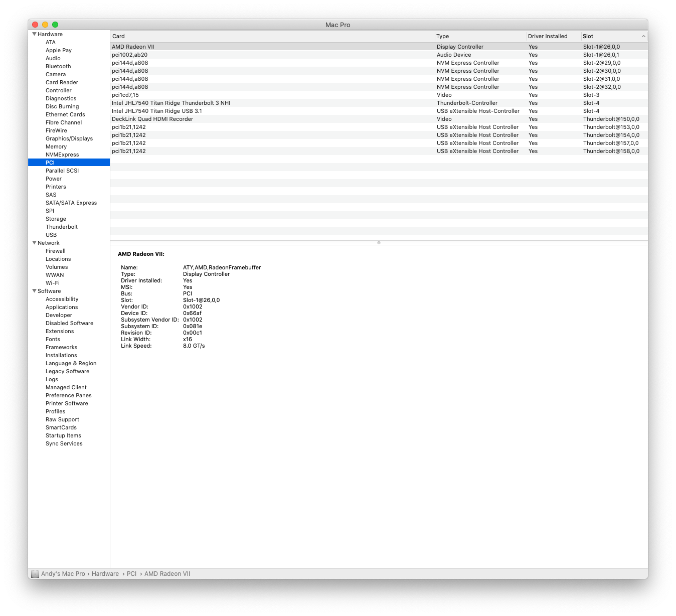Open Memory in the sidebar
The height and width of the screenshot is (616, 676).
(56, 146)
